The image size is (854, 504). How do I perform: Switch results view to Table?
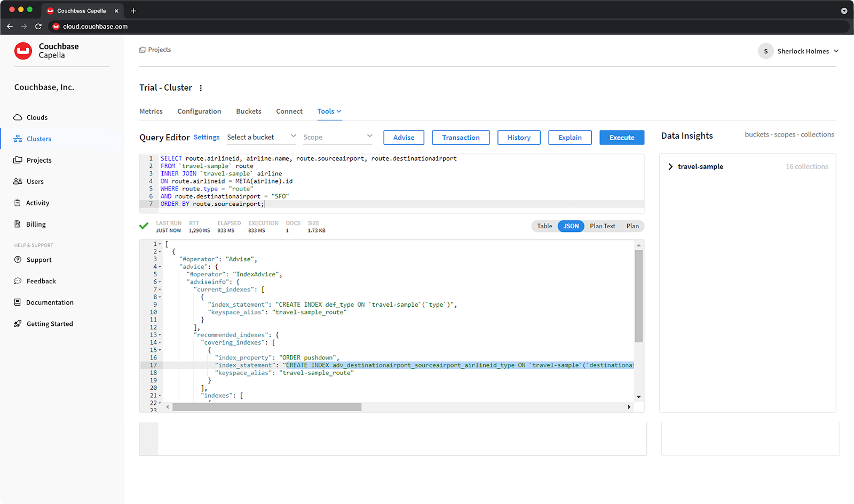[x=544, y=226]
